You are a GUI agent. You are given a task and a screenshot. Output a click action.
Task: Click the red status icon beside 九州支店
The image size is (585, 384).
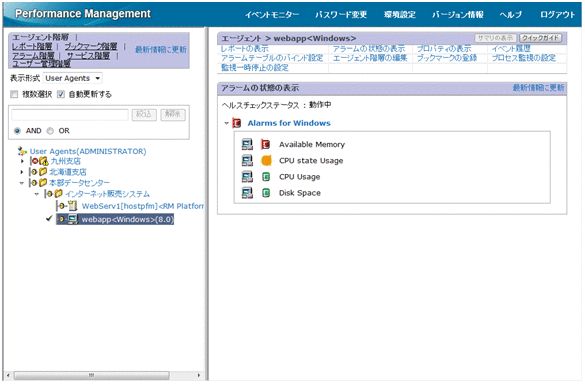click(x=35, y=161)
